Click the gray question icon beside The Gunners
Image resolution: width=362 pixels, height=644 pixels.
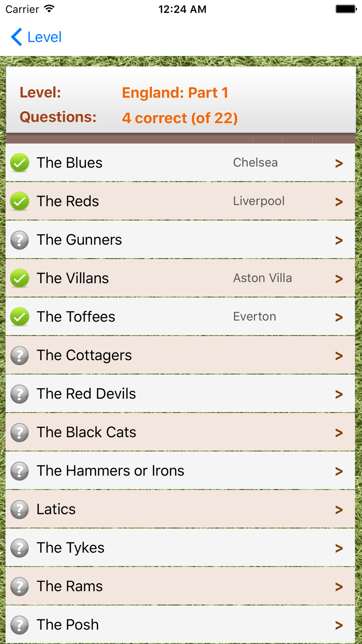click(20, 240)
